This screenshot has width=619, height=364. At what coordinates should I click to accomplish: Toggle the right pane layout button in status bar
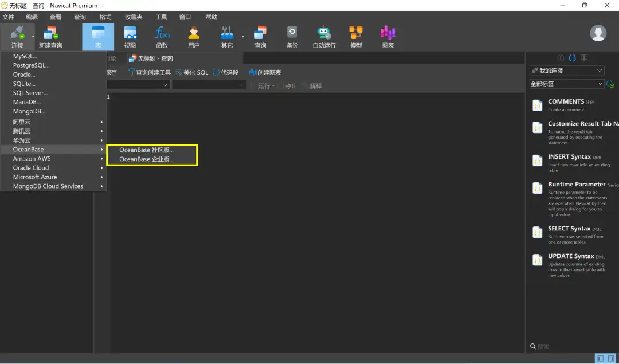click(x=611, y=358)
